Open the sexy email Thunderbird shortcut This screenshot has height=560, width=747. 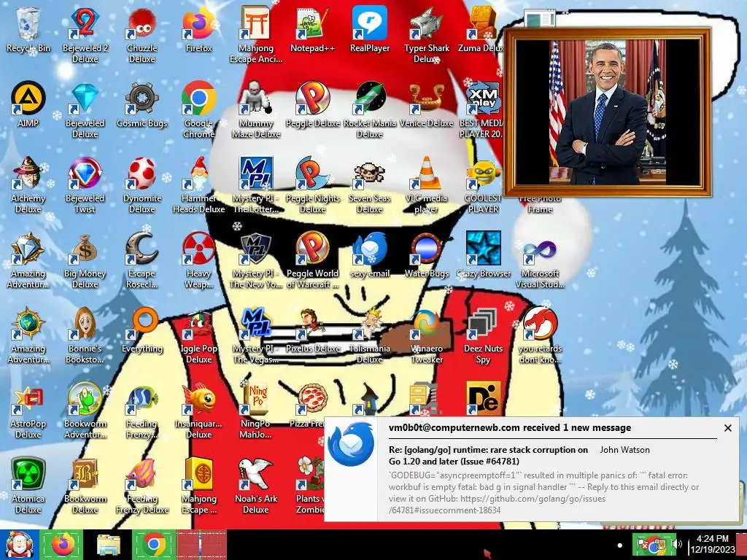pyautogui.click(x=370, y=254)
